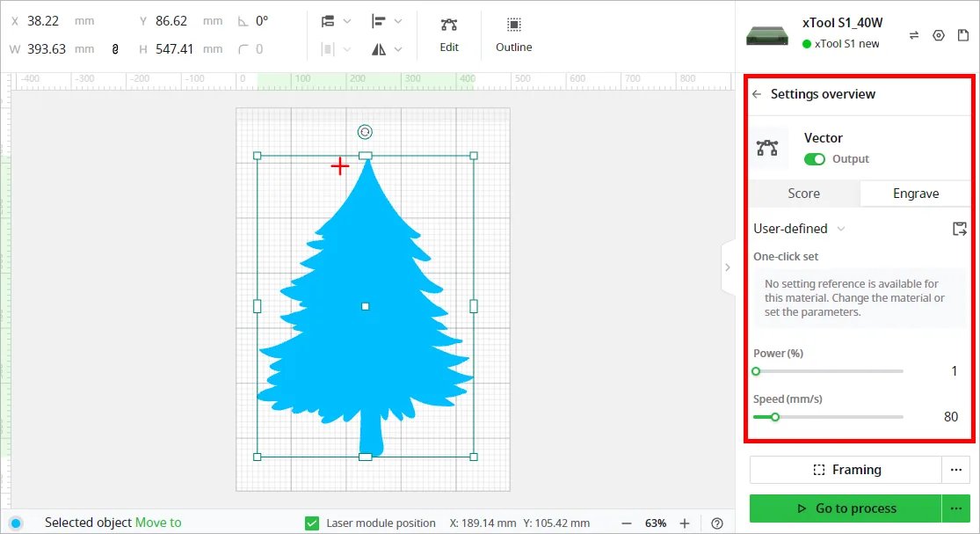
Task: Switch to the Score tab
Action: click(x=803, y=194)
